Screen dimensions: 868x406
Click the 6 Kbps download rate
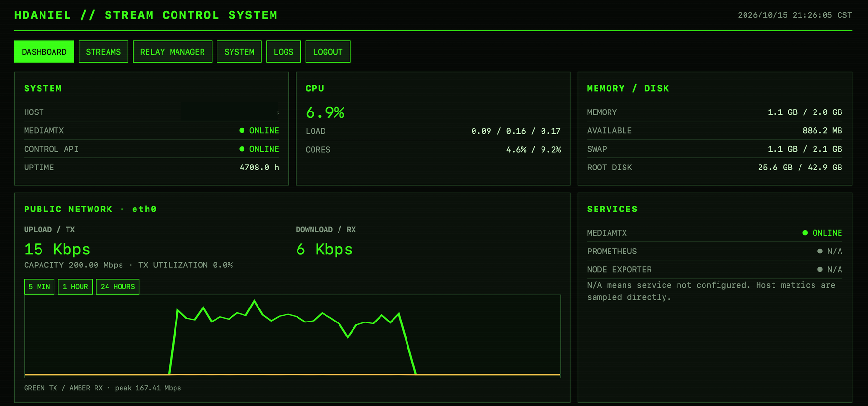click(x=324, y=249)
